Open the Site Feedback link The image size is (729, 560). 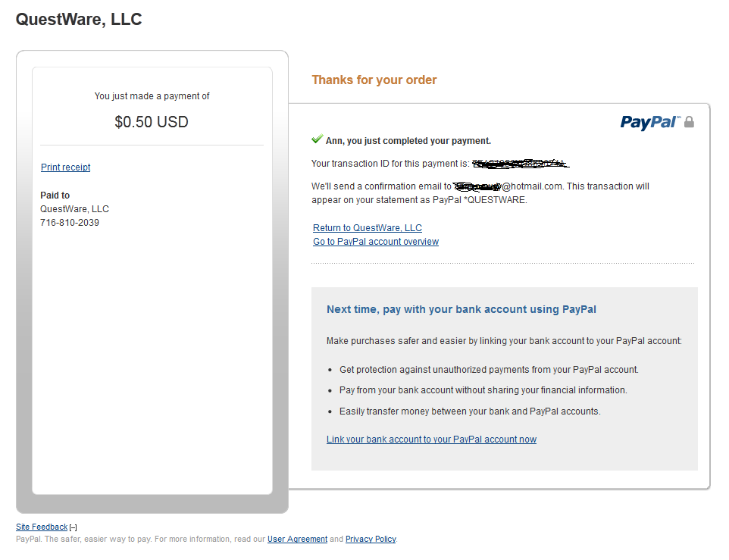pos(42,527)
